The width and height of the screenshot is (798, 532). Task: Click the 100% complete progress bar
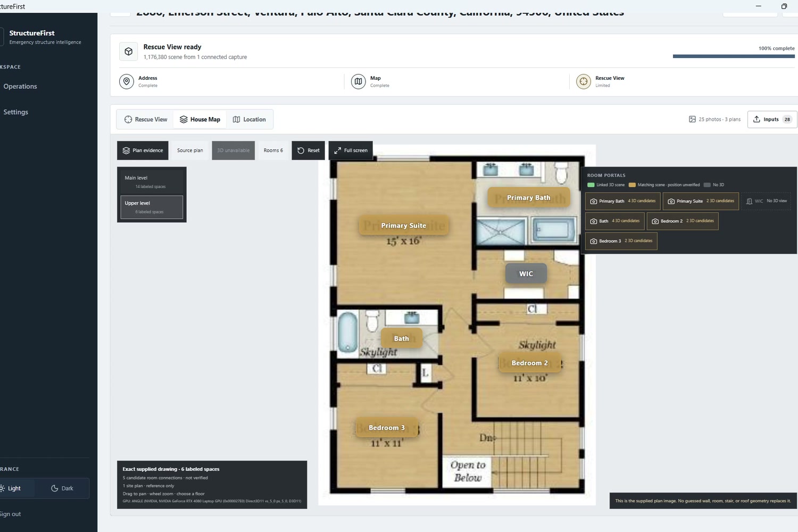point(734,56)
